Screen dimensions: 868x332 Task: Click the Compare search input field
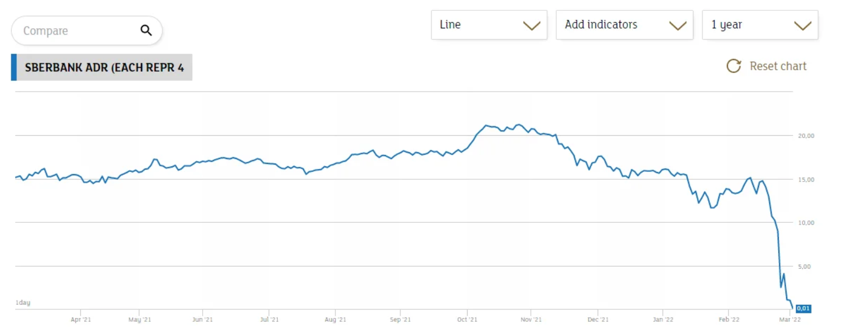[76, 31]
